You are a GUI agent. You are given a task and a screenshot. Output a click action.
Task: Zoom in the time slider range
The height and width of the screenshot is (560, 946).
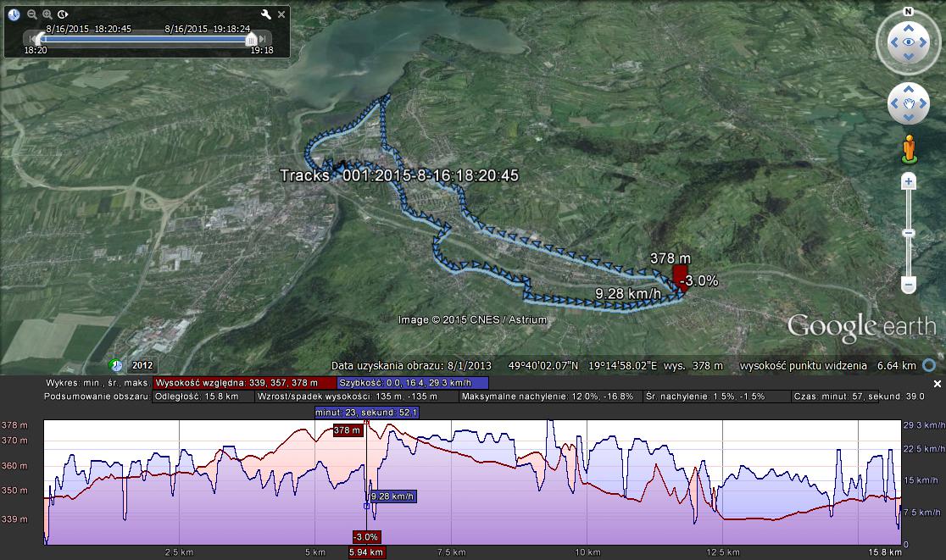coord(47,14)
